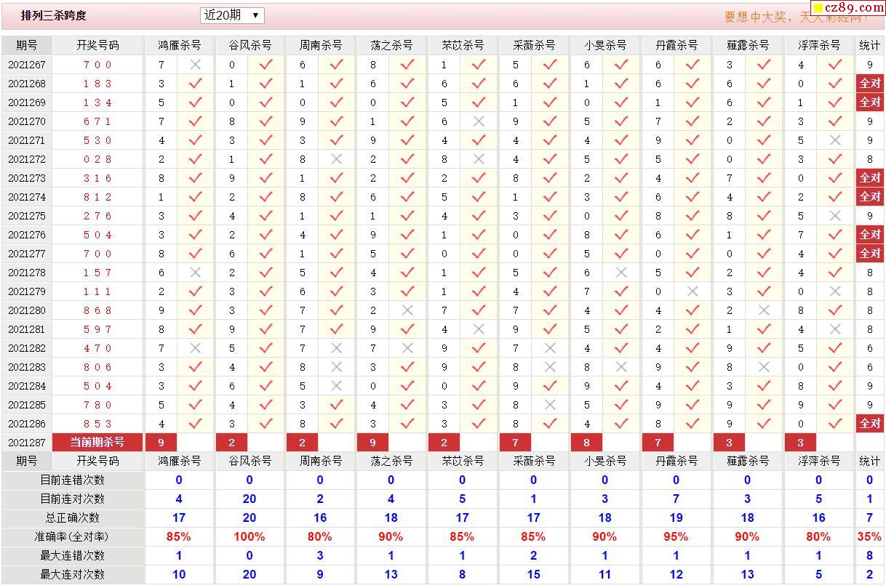Click the X mark for 芣苡杀号 in row 2021272
Screen dimensions: 886x588
click(479, 159)
